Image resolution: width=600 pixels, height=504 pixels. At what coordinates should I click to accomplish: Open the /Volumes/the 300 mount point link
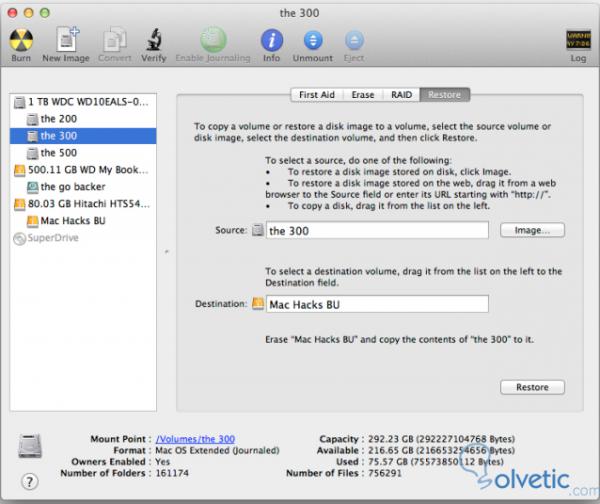coord(195,439)
